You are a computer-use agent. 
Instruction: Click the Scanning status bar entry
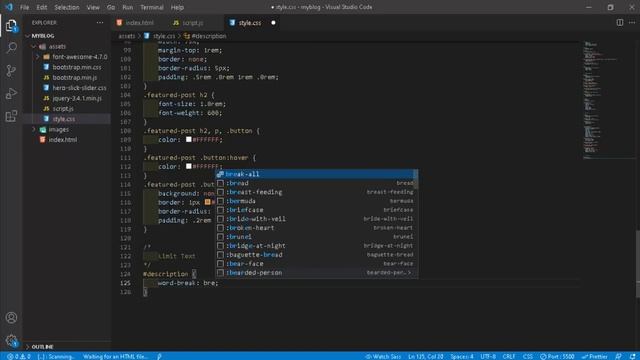click(x=56, y=356)
